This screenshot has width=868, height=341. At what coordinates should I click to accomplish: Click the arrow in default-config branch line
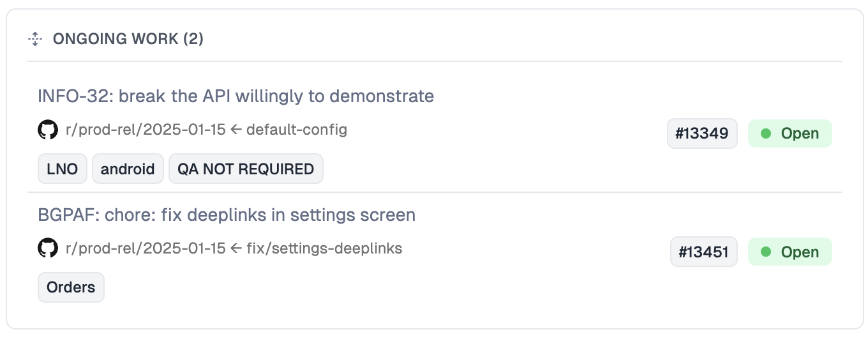[236, 130]
